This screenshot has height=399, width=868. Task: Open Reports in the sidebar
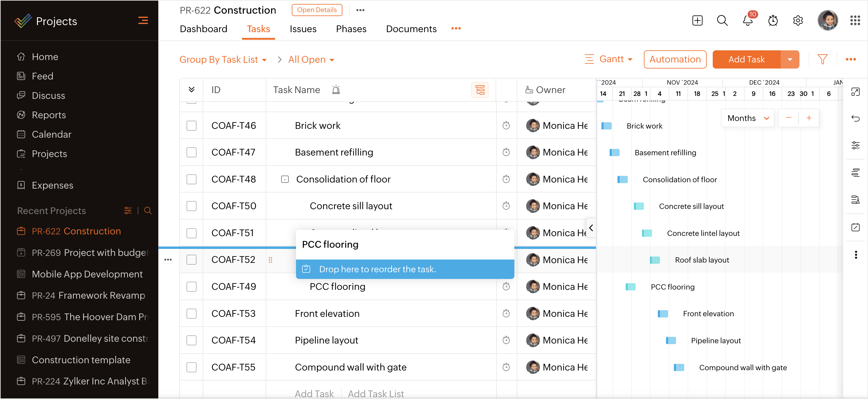click(x=49, y=115)
